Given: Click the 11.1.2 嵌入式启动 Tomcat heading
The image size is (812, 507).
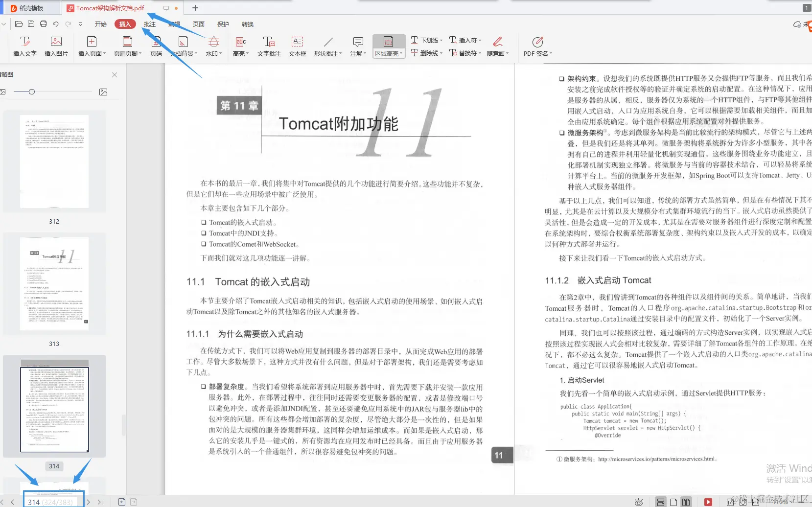Looking at the screenshot, I should click(x=598, y=280).
